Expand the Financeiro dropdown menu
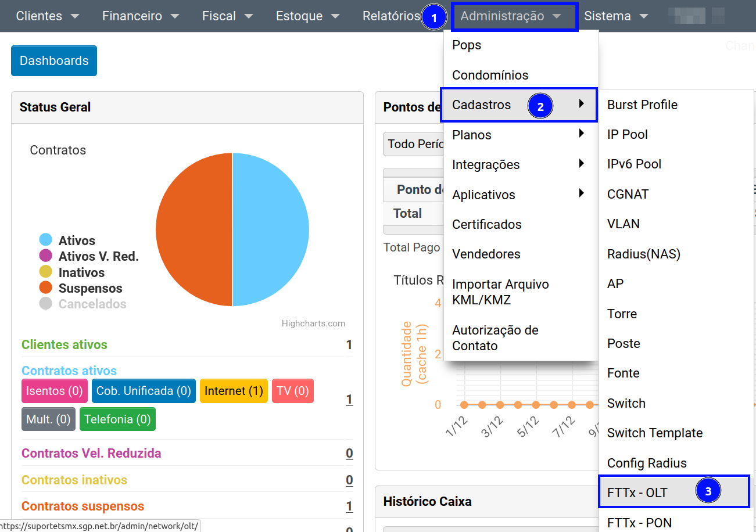756x532 pixels. coord(141,16)
